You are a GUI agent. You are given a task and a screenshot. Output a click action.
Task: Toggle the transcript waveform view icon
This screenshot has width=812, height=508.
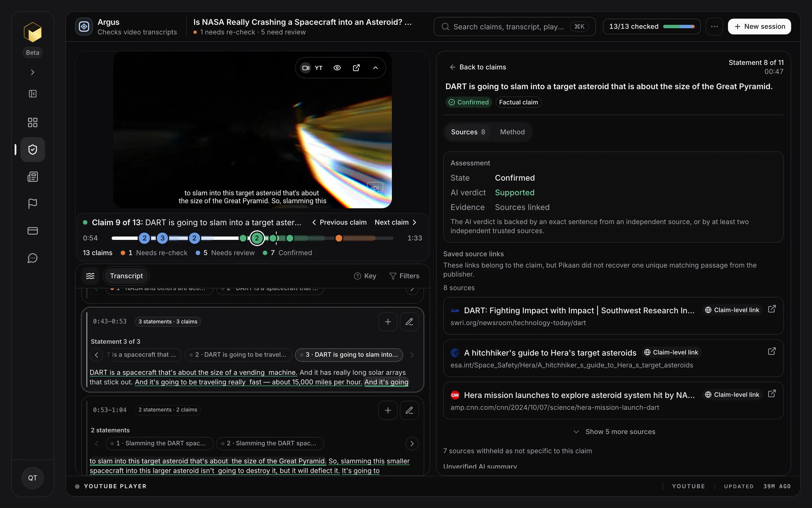click(90, 276)
